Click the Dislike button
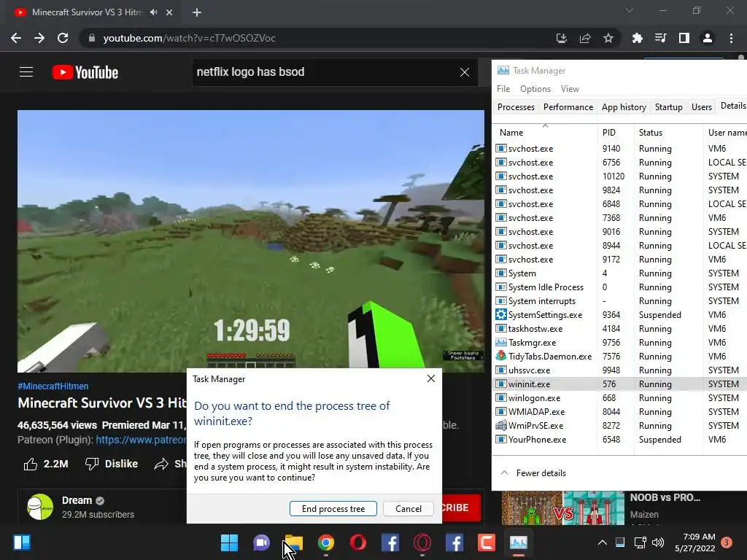The height and width of the screenshot is (560, 747). [x=112, y=464]
